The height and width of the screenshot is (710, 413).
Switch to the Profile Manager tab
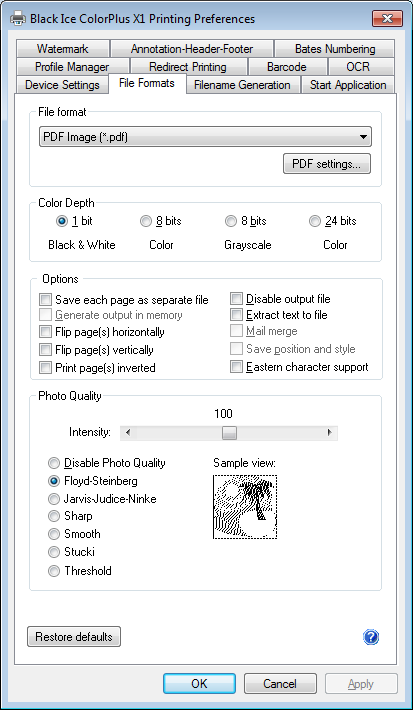(72, 67)
